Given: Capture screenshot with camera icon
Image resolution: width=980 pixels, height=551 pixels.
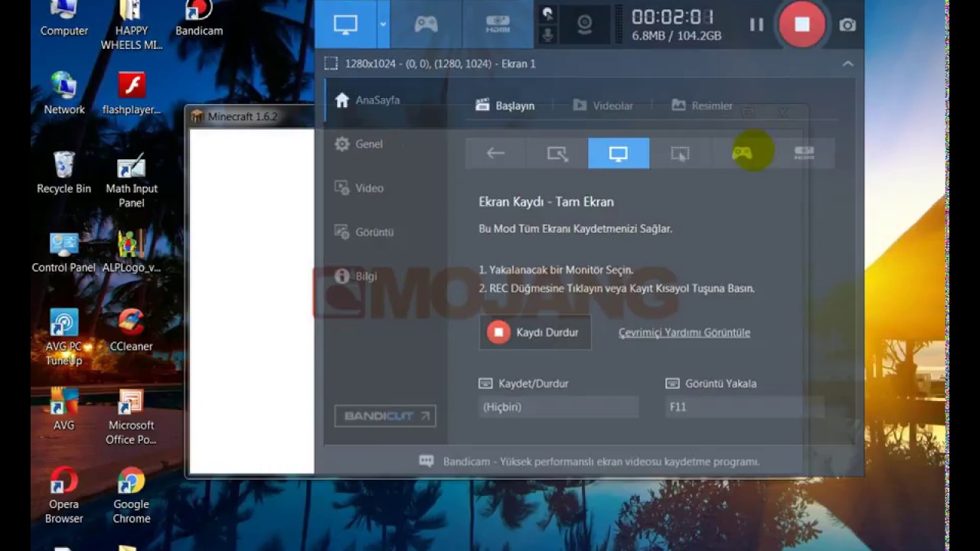Looking at the screenshot, I should click(848, 24).
